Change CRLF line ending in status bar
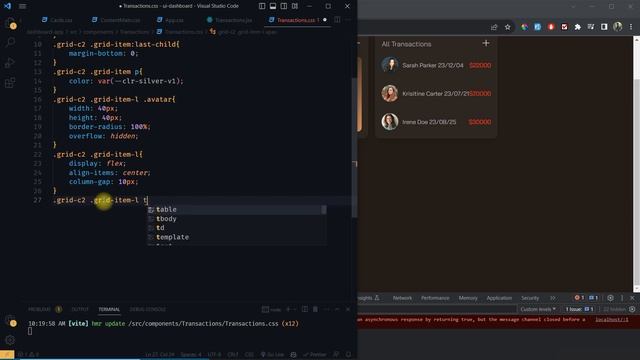 pyautogui.click(x=233, y=355)
